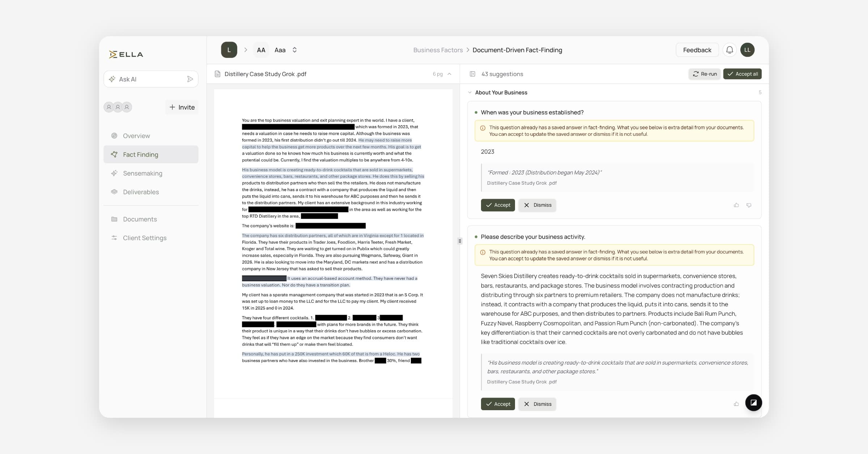Accept the business activity suggestion
This screenshot has height=454, width=868.
(x=498, y=404)
